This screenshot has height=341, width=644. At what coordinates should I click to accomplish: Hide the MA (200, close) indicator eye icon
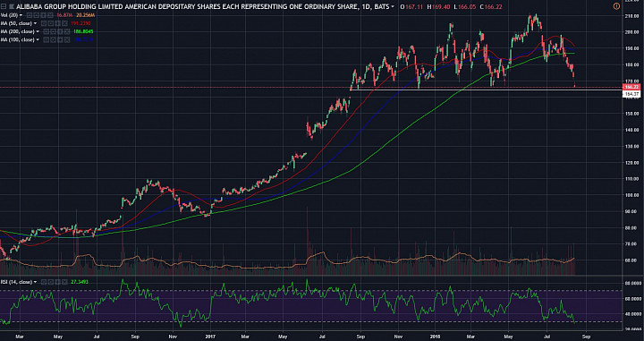(46, 31)
